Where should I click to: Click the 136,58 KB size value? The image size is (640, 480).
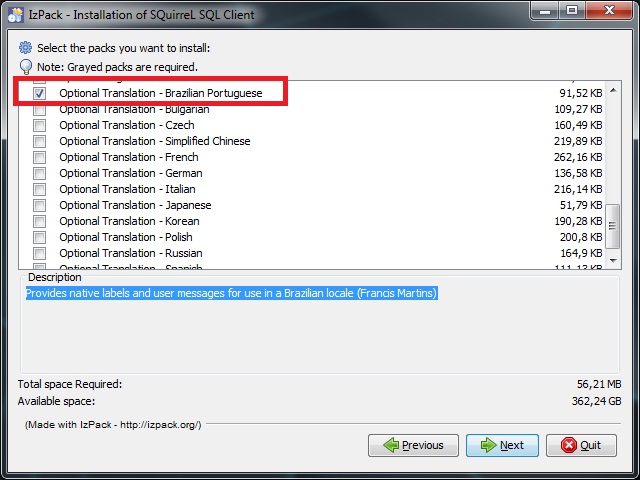point(578,173)
